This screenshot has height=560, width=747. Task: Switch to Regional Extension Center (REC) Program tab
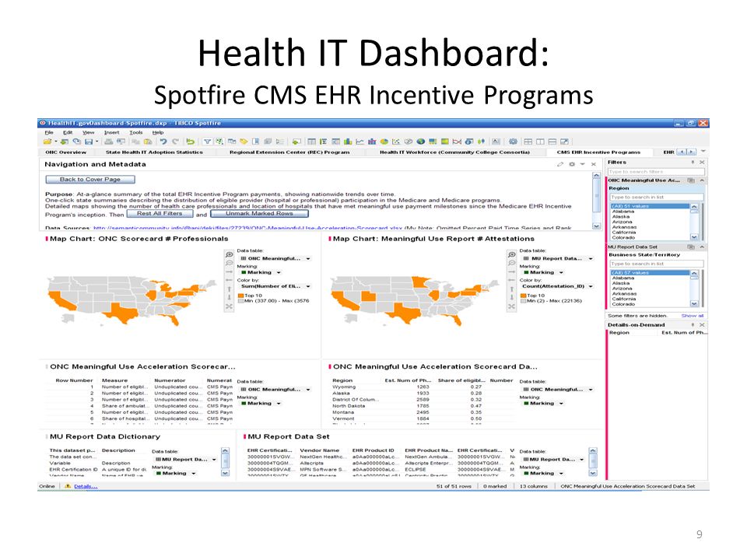point(289,152)
